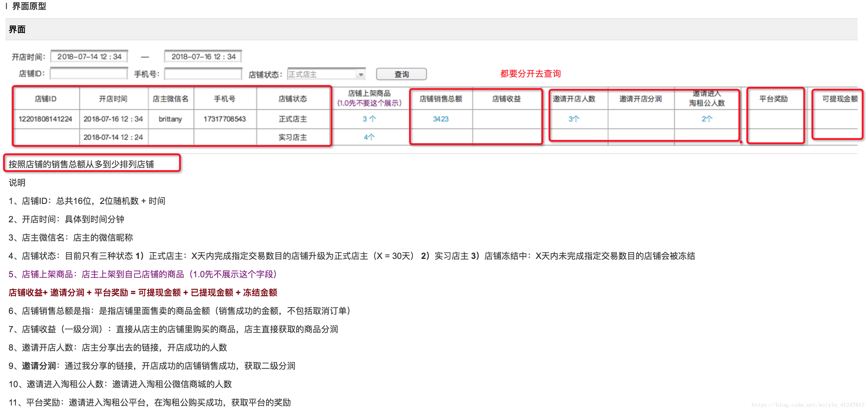Select the 店铺状态 column header
Screen dimensions: 868x411
[x=293, y=99]
